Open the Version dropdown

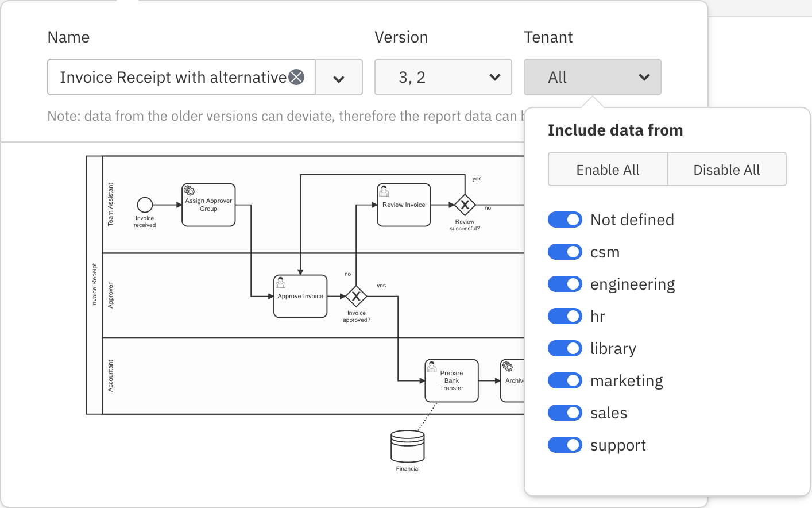point(443,78)
